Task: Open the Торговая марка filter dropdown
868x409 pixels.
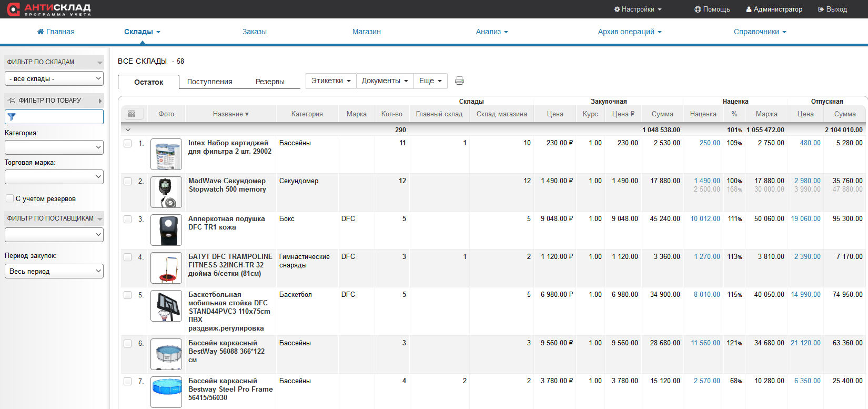Action: [x=54, y=177]
